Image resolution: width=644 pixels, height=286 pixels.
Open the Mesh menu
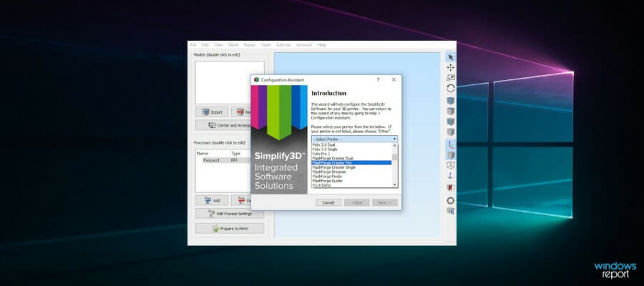coord(233,45)
